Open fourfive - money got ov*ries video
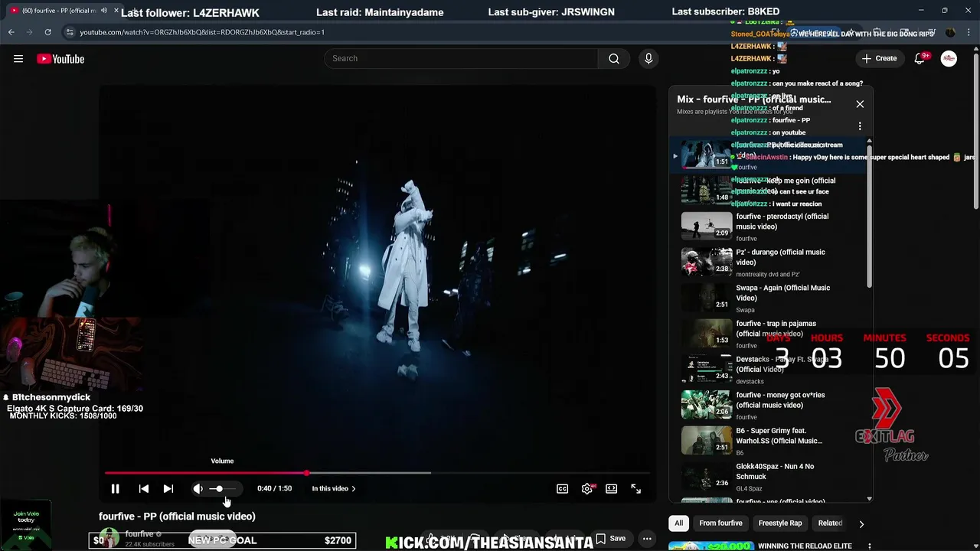This screenshot has height=551, width=980. tap(780, 400)
